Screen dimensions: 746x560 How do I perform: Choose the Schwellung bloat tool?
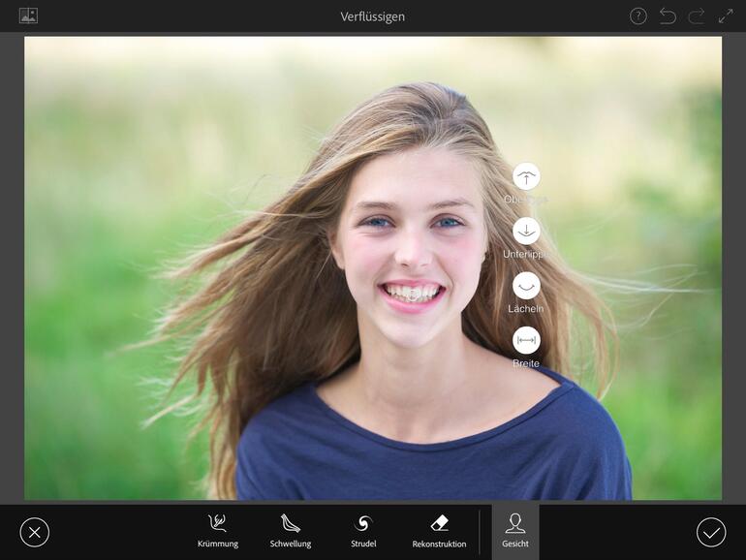[x=291, y=531]
